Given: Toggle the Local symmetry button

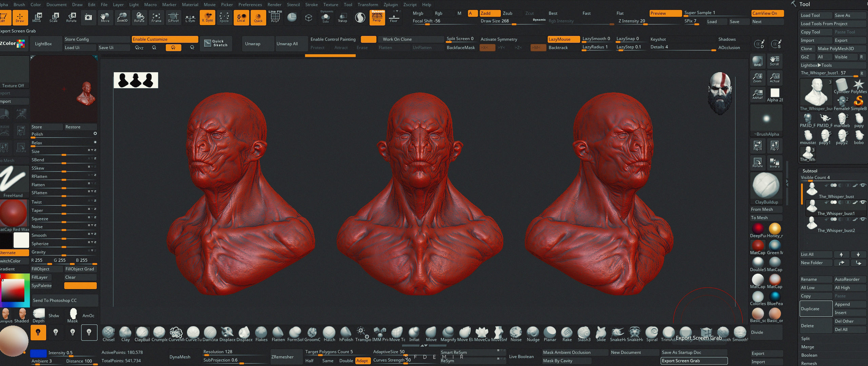Looking at the screenshot, I should coord(241,17).
